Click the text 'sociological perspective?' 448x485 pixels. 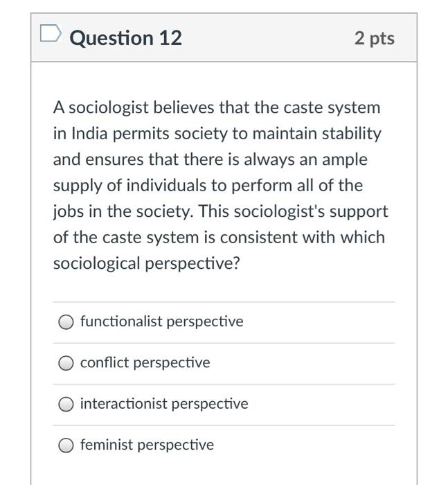[146, 264]
